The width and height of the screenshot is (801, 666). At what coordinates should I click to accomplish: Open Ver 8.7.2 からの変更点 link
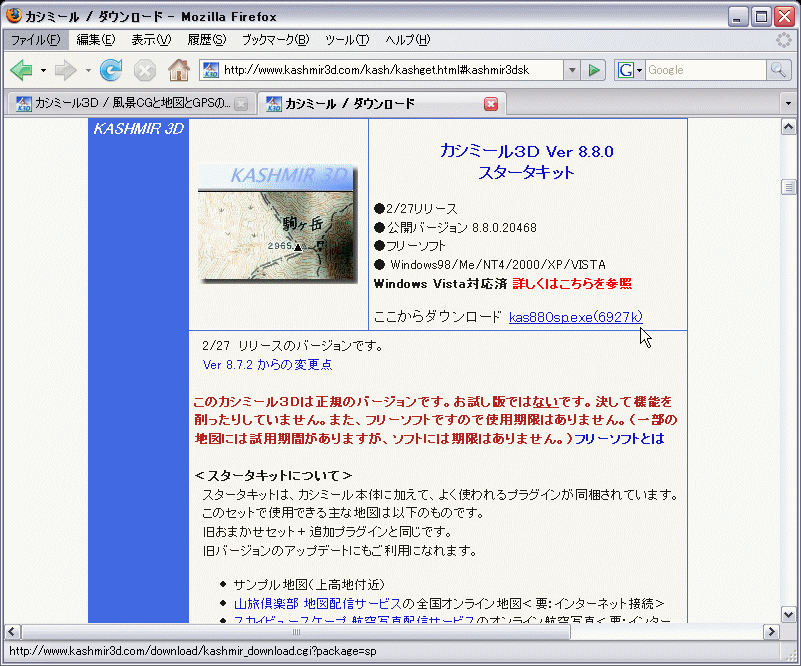(x=268, y=365)
